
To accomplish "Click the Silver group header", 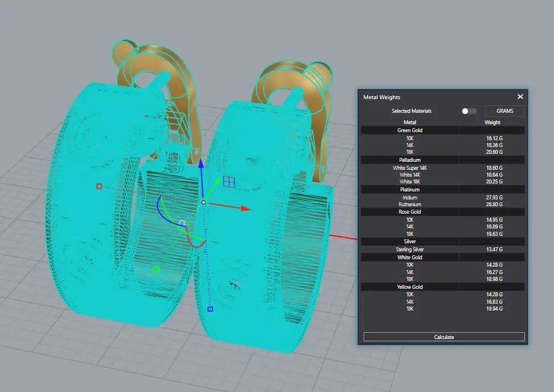I will pyautogui.click(x=443, y=242).
